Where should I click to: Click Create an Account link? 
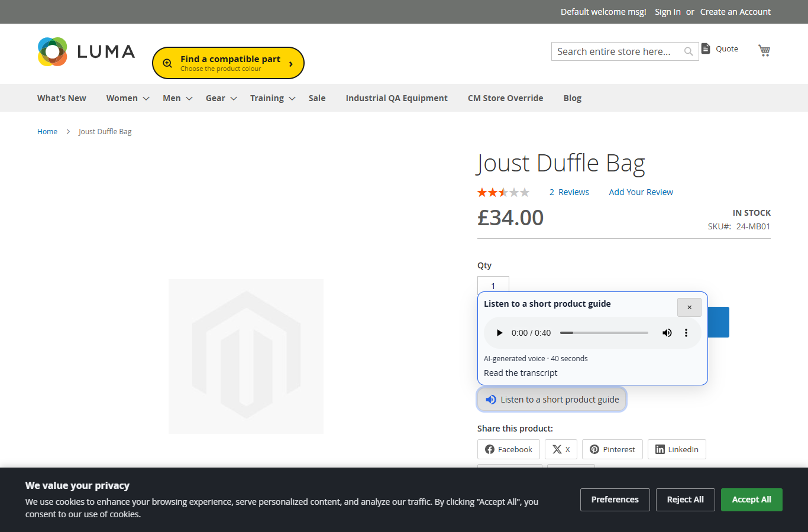pyautogui.click(x=735, y=12)
